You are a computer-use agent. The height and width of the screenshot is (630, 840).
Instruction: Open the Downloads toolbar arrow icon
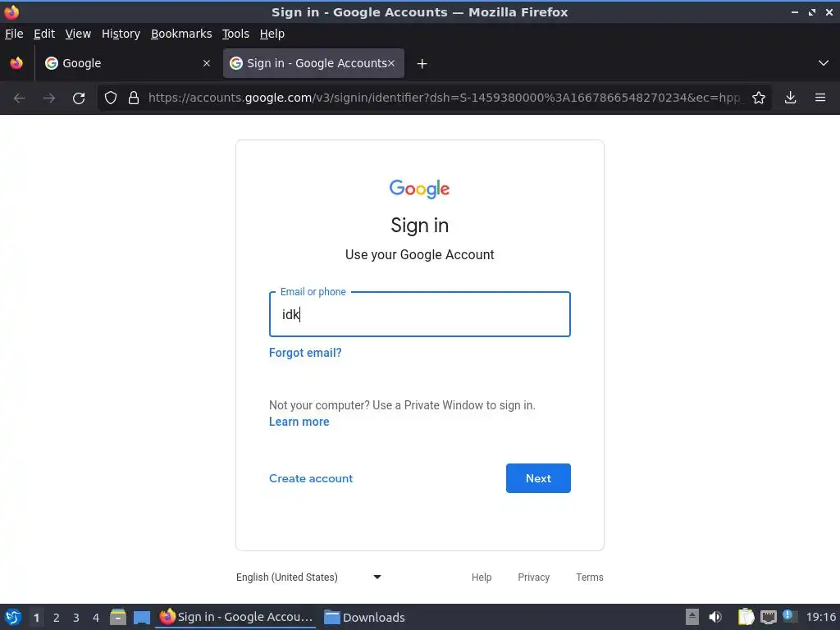[x=790, y=98]
